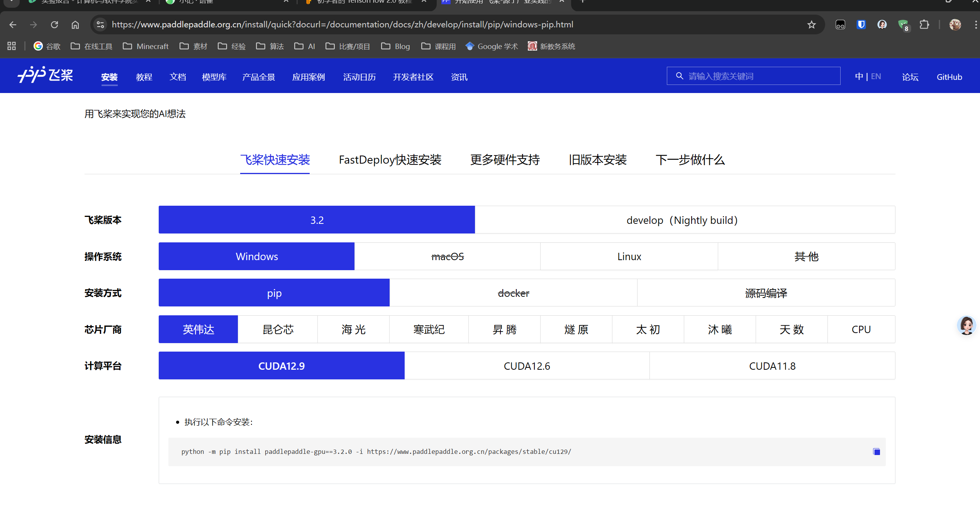The width and height of the screenshot is (980, 516).
Task: Open the Extensions puzzle-piece icon
Action: pos(924,24)
